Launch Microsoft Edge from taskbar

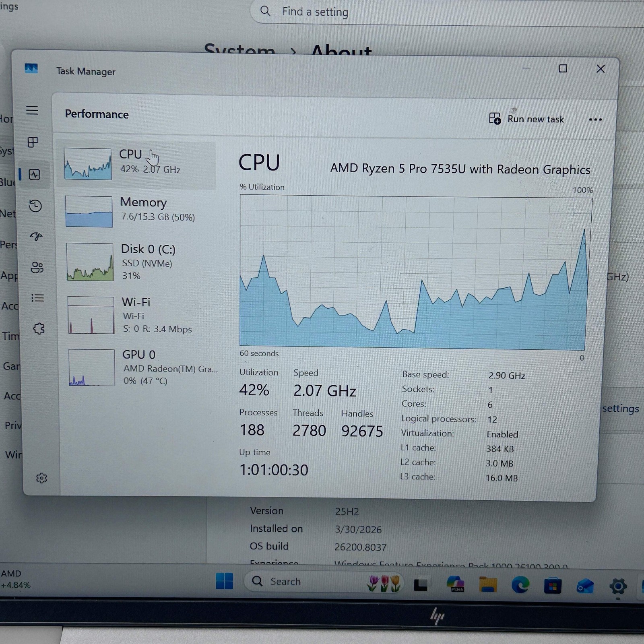click(x=520, y=585)
